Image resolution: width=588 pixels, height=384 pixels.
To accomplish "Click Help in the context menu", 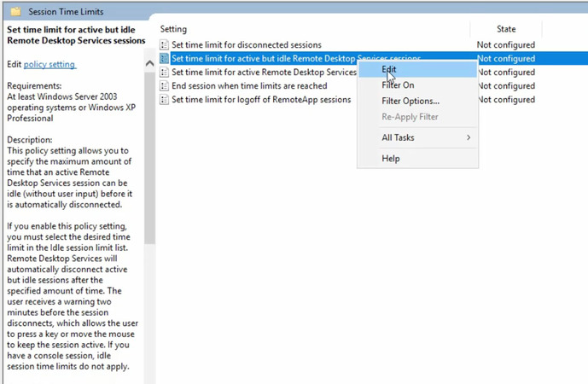I will click(391, 159).
